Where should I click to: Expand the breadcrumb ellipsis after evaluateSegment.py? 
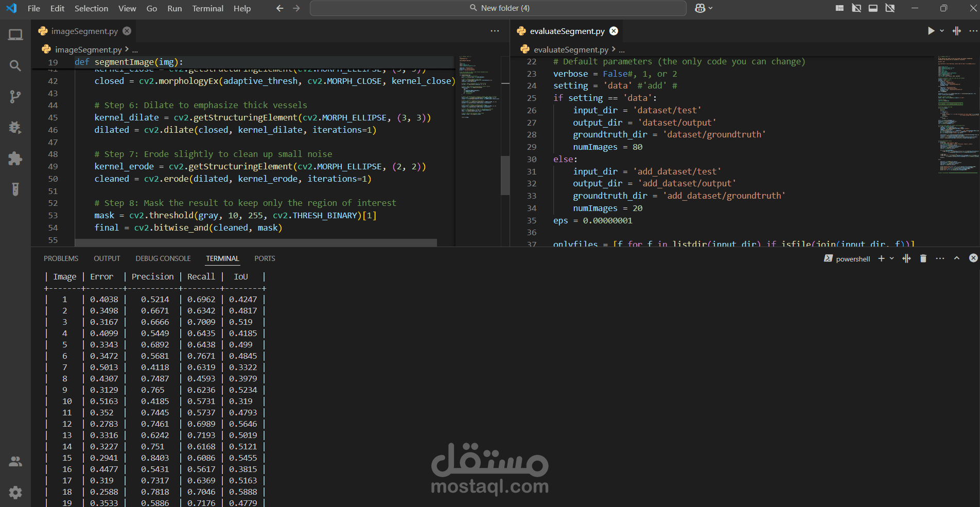pyautogui.click(x=622, y=50)
